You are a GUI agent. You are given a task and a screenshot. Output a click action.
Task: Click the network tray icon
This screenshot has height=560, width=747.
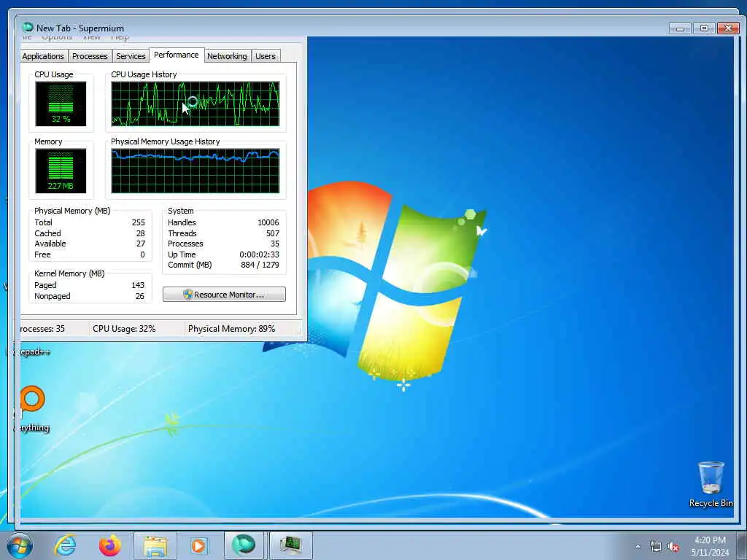656,546
